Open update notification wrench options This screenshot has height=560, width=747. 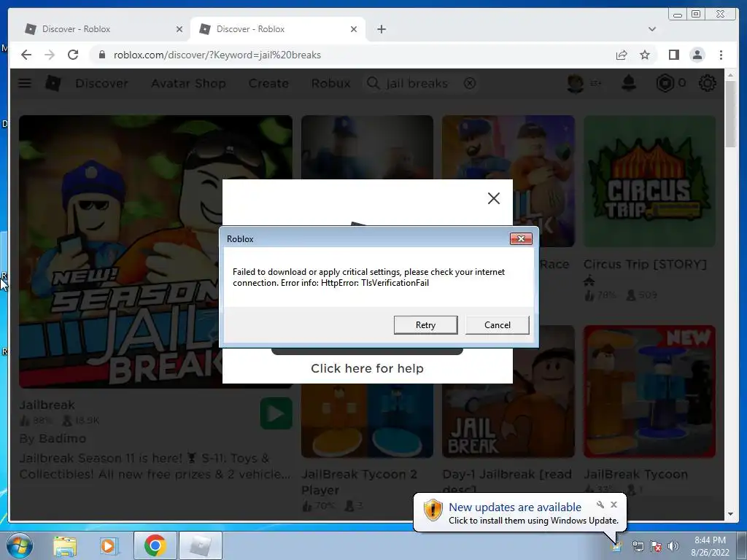[x=600, y=505]
